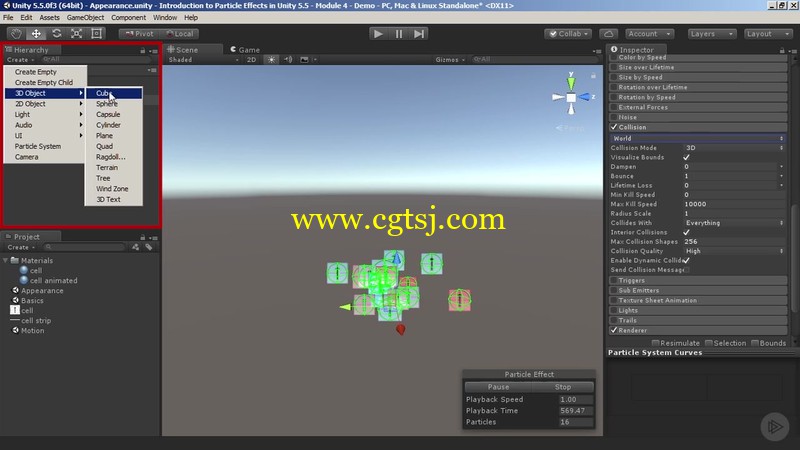This screenshot has height=450, width=800.
Task: Enable Size over Lifetime module
Action: coord(614,67)
